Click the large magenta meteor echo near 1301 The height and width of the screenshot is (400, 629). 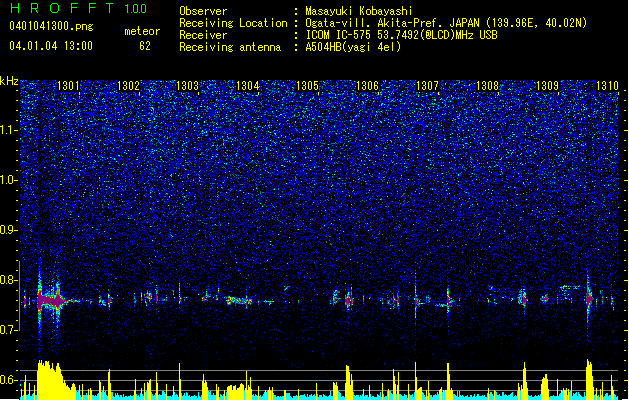pyautogui.click(x=50, y=301)
